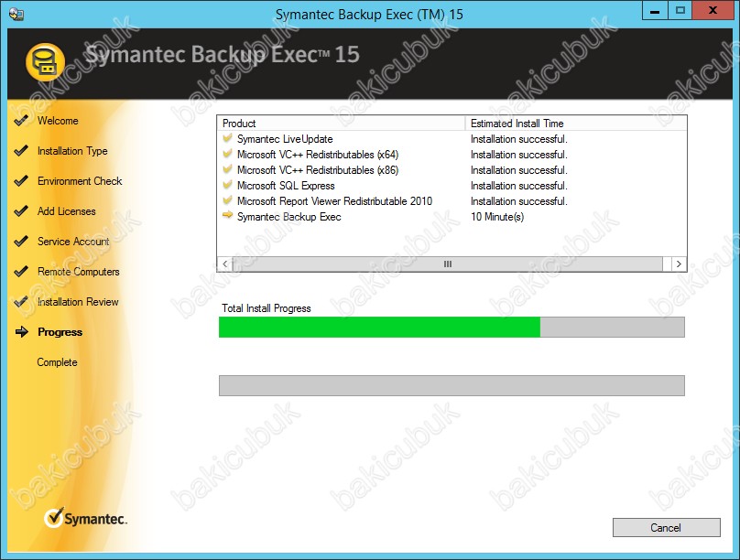Select the Progress step

pos(60,332)
